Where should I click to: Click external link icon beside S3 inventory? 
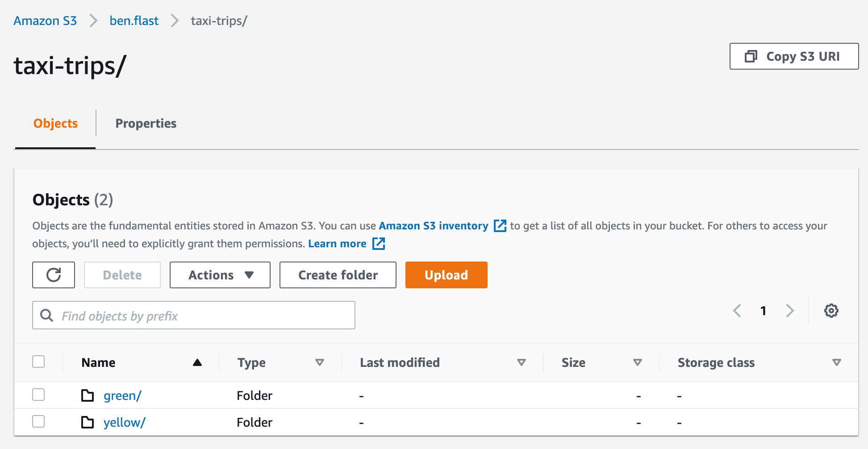pyautogui.click(x=500, y=226)
